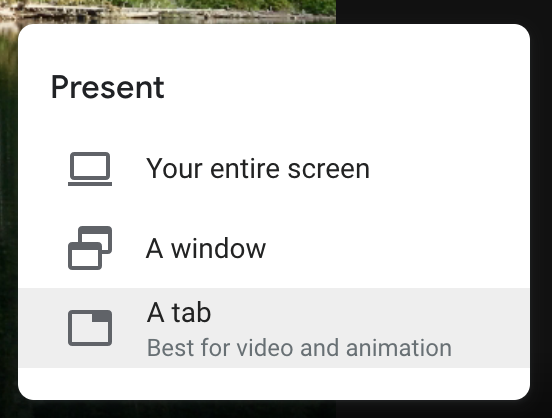Select the 'A tab' menu entry

click(x=274, y=328)
